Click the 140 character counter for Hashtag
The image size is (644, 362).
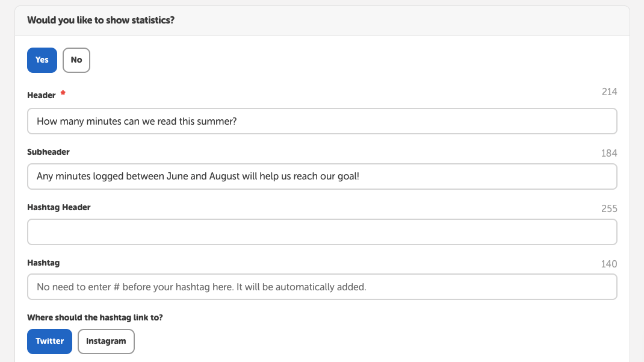609,264
